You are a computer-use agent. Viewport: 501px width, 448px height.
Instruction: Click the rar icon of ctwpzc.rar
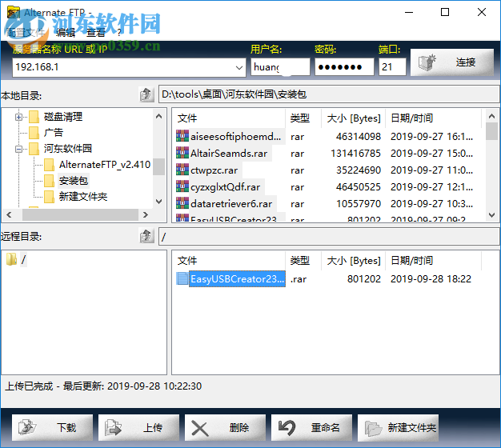click(x=182, y=170)
